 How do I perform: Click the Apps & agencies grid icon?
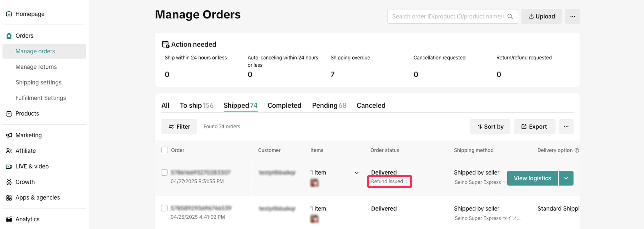click(9, 198)
